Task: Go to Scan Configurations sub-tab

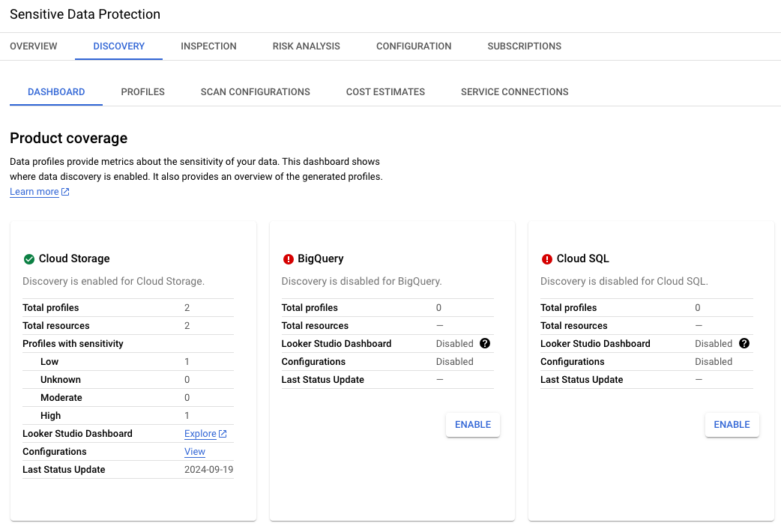Action: pyautogui.click(x=256, y=92)
